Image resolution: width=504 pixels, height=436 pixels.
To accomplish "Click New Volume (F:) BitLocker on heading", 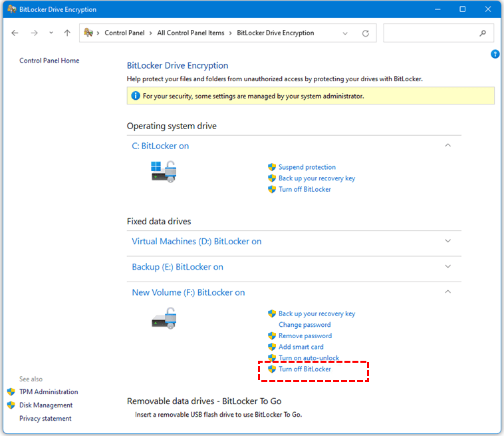I will 188,292.
